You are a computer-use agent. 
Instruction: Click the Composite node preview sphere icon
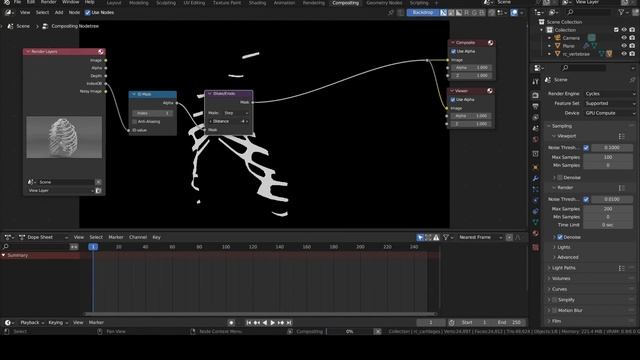pos(490,43)
